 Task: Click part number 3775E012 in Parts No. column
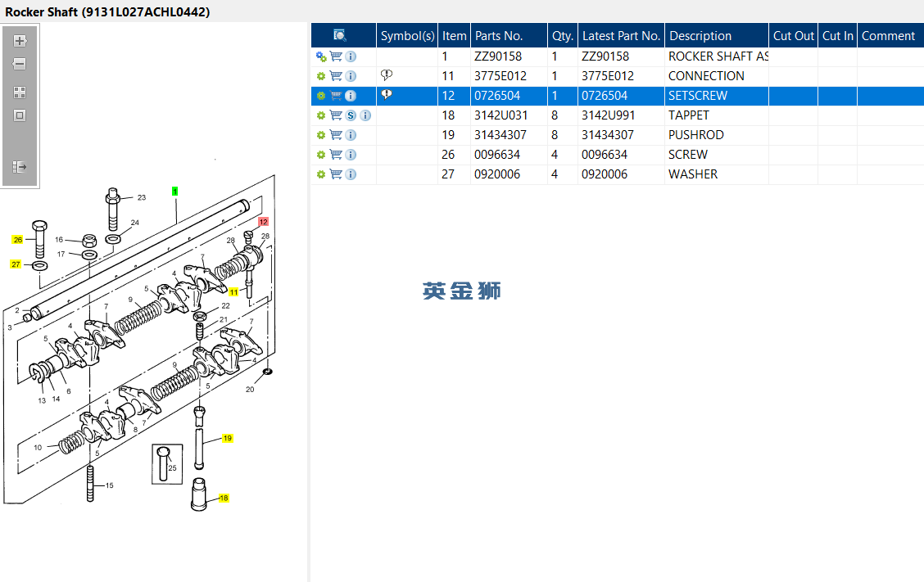(500, 76)
